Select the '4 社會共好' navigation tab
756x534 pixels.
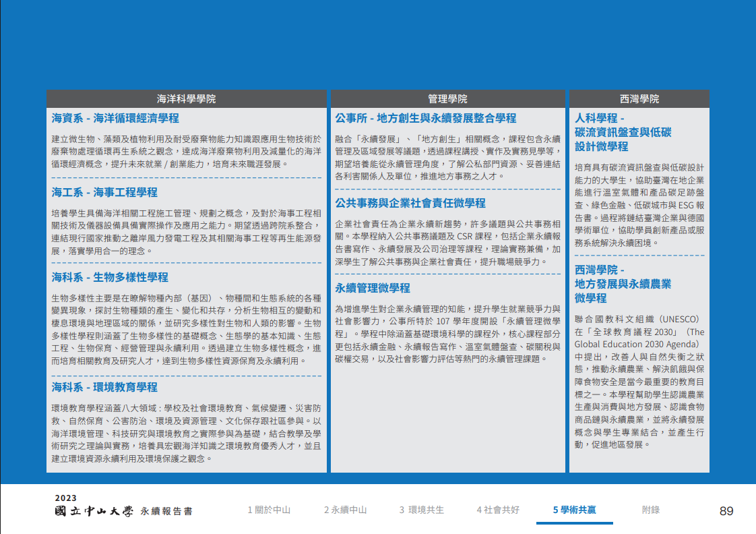coord(498,510)
